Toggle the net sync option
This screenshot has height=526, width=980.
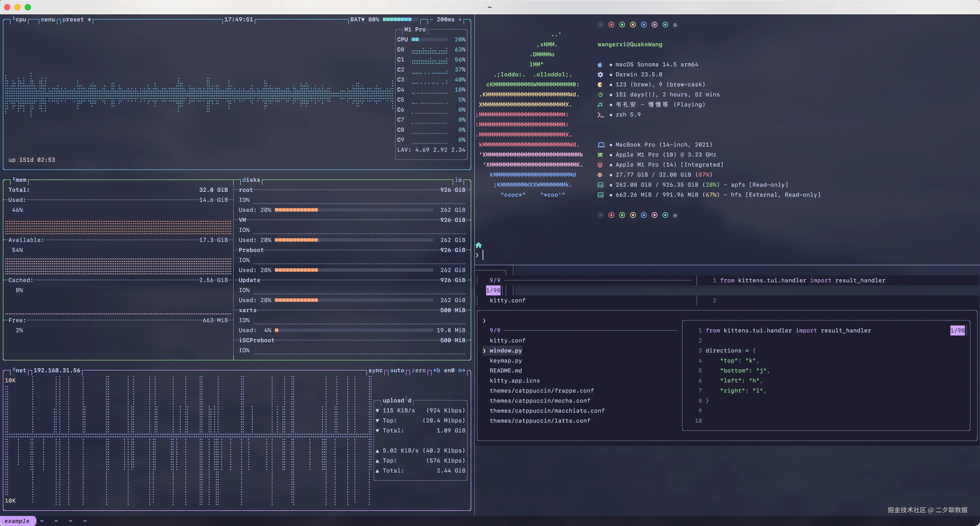[x=375, y=370]
